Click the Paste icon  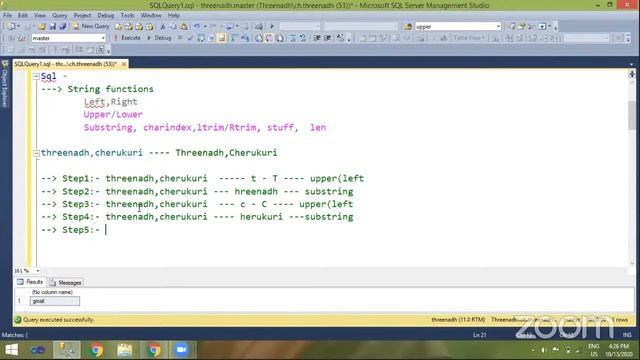coord(184,27)
